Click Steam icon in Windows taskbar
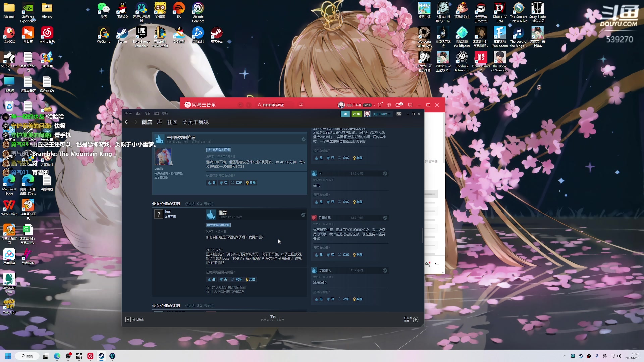 101,356
